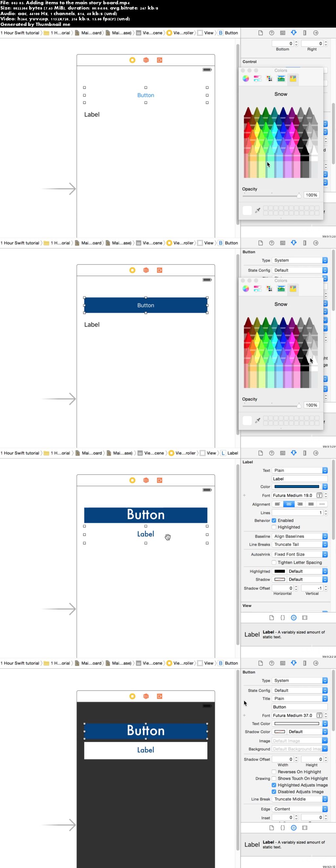Select the blue Button on the dark canvas
336x868 pixels.
146,730
